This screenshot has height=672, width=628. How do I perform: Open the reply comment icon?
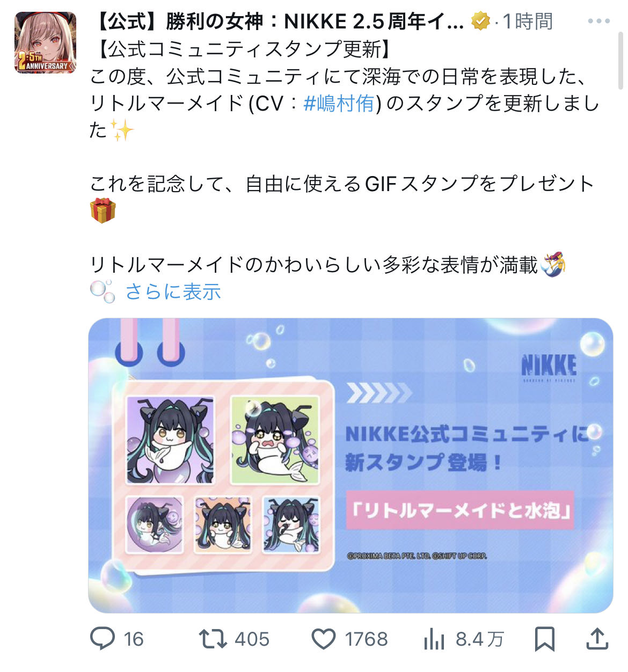103,639
